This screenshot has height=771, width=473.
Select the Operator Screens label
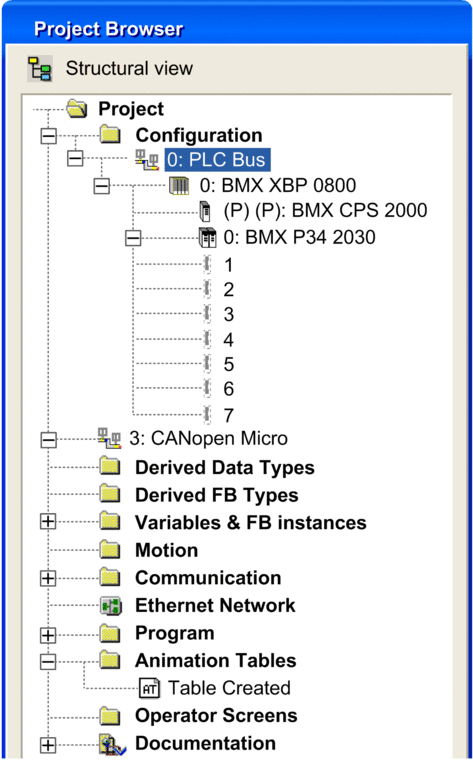[x=216, y=716]
